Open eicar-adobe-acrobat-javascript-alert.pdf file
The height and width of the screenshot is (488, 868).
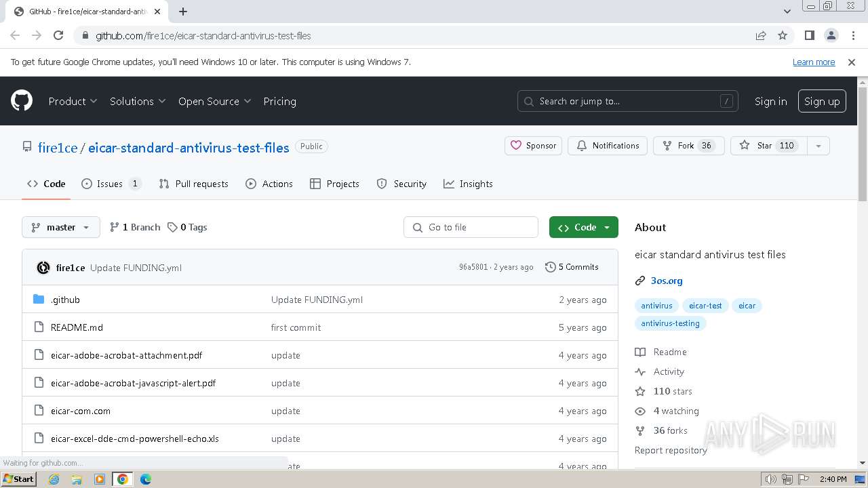[133, 383]
